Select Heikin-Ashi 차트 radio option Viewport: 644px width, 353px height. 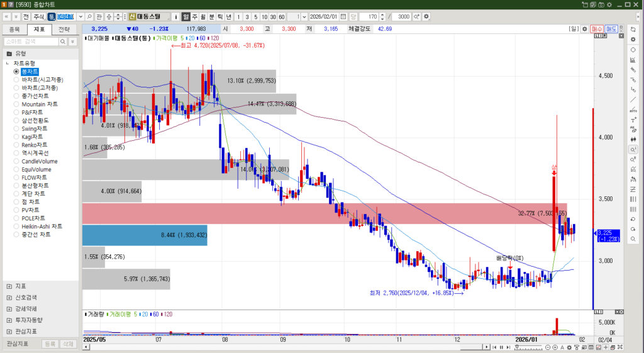click(16, 227)
